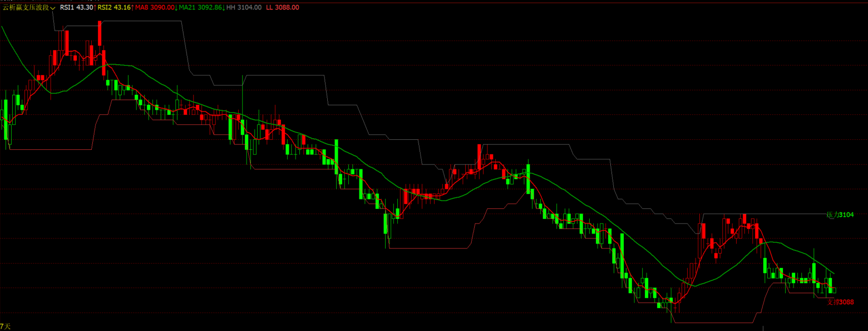Select the LL 3088.00 value
Image resolution: width=868 pixels, height=331 pixels.
pos(282,8)
